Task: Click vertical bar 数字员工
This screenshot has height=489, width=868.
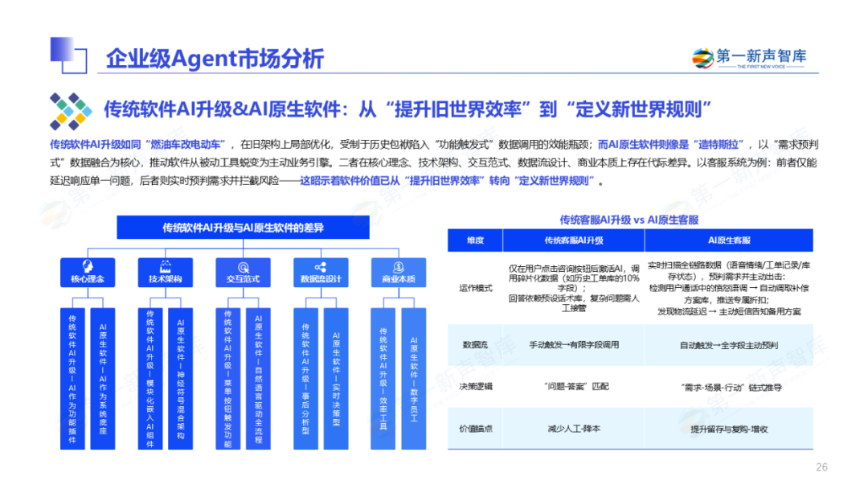Action: [414, 379]
